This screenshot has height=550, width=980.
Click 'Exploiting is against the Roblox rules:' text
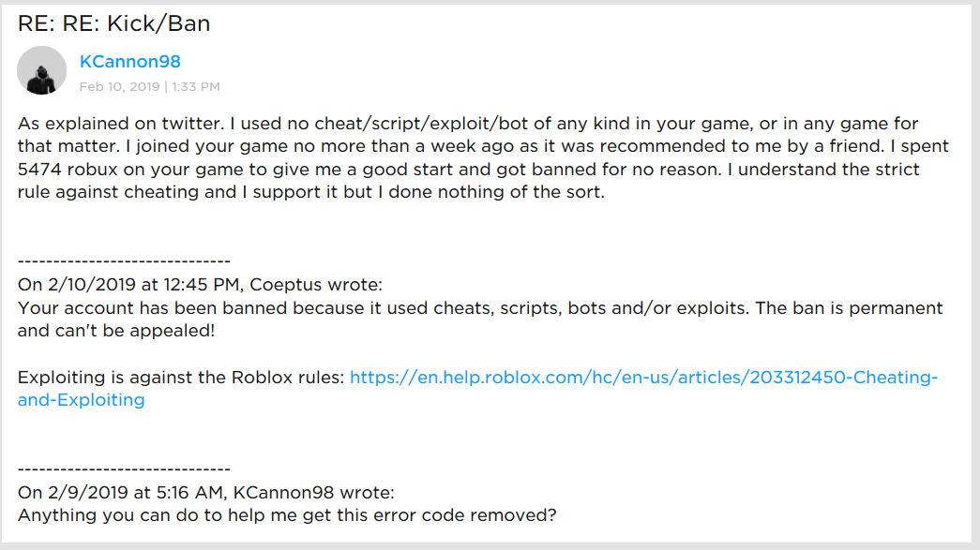pos(181,378)
